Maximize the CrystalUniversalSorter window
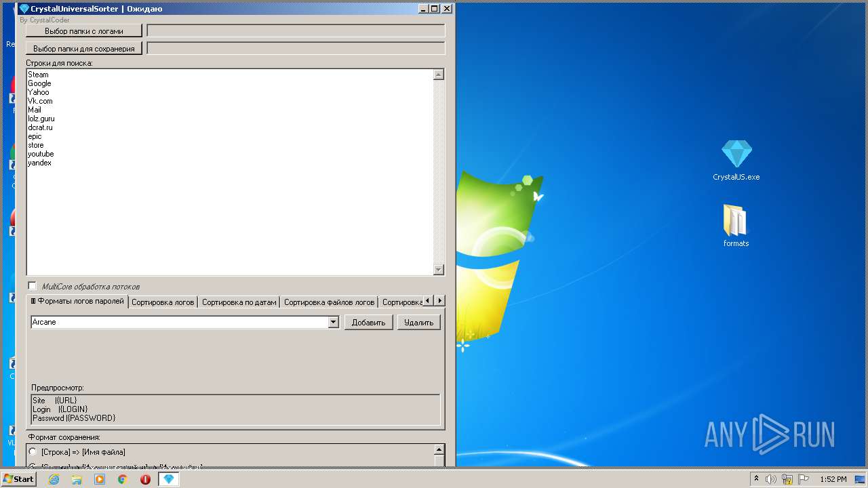868x488 pixels. tap(435, 9)
